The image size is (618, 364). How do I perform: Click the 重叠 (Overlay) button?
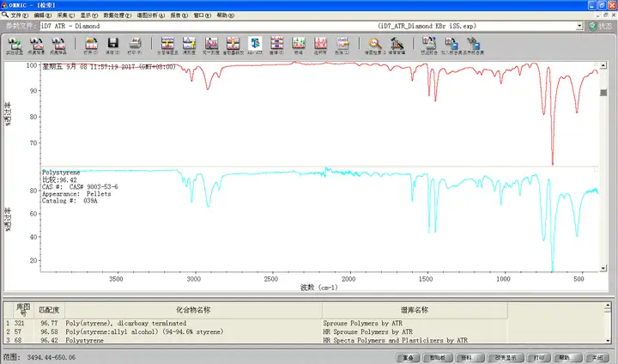[408, 358]
